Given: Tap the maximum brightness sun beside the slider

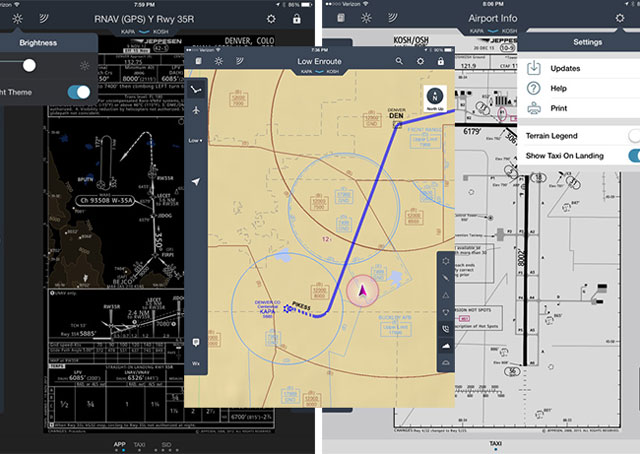Looking at the screenshot, I should pos(84,66).
